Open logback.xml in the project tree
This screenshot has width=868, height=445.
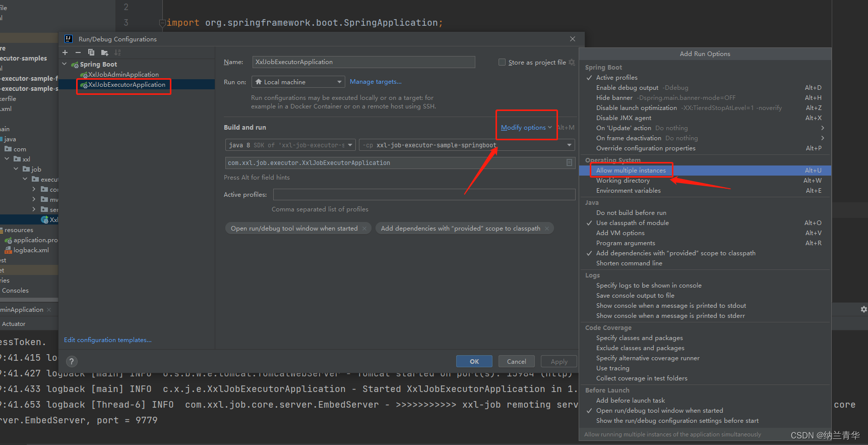(31, 250)
